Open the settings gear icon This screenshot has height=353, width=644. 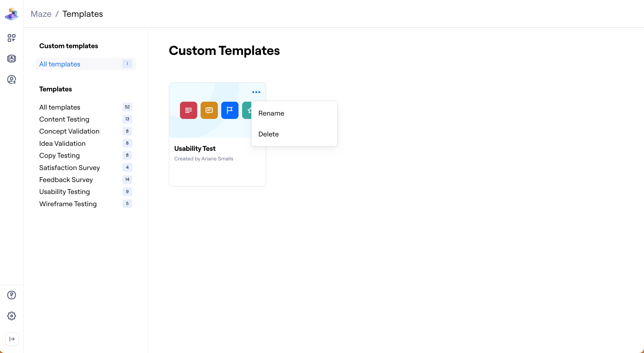pos(12,316)
